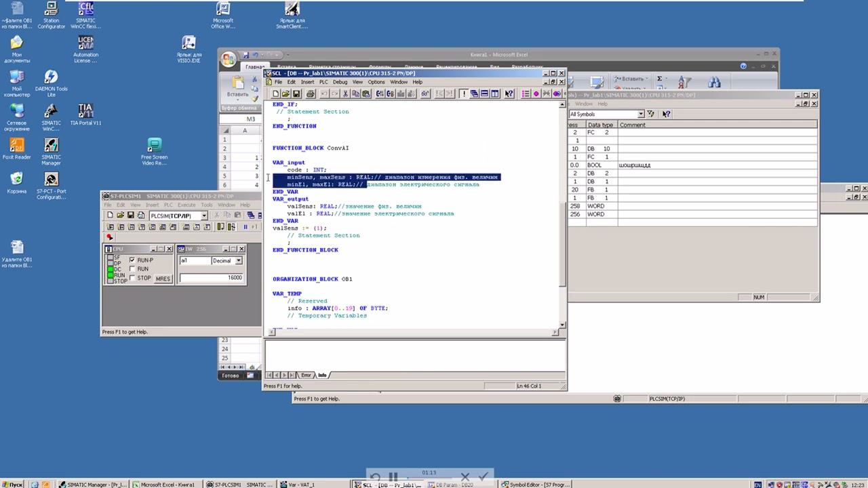Click the FUNCTION_BLOCK ConvAI code line
This screenshot has height=488, width=868.
coord(311,148)
